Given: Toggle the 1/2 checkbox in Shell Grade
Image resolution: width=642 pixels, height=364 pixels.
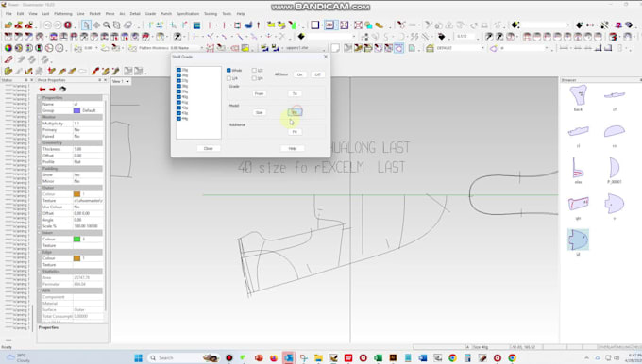Looking at the screenshot, I should coord(254,71).
